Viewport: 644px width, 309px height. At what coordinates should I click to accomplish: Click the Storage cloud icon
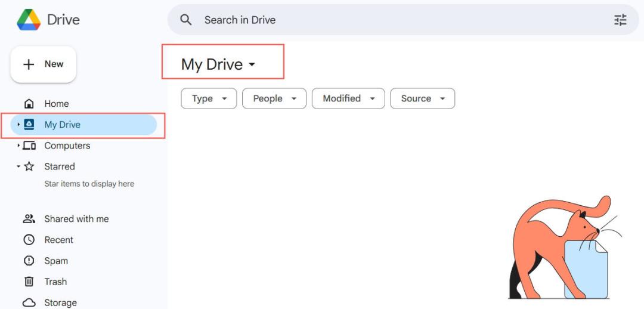(29, 303)
